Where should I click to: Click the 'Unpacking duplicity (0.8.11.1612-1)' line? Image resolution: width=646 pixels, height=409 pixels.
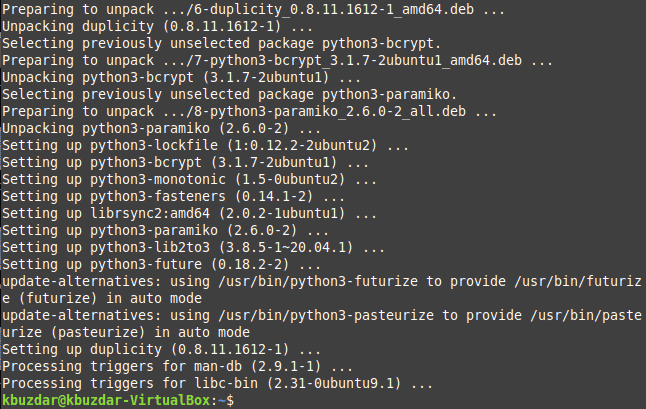tap(157, 26)
